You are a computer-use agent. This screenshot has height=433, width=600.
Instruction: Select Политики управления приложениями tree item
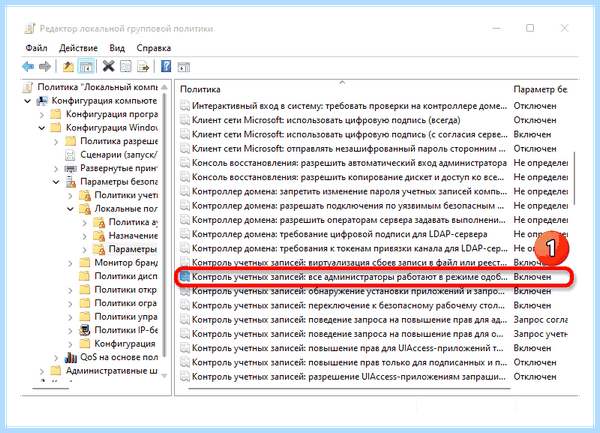(x=118, y=317)
